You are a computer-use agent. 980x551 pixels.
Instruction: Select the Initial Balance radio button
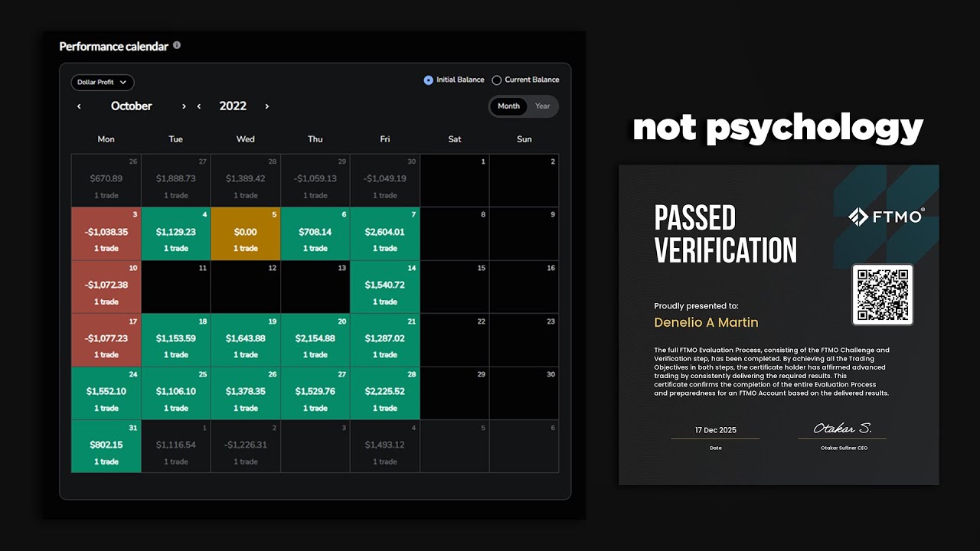[429, 80]
